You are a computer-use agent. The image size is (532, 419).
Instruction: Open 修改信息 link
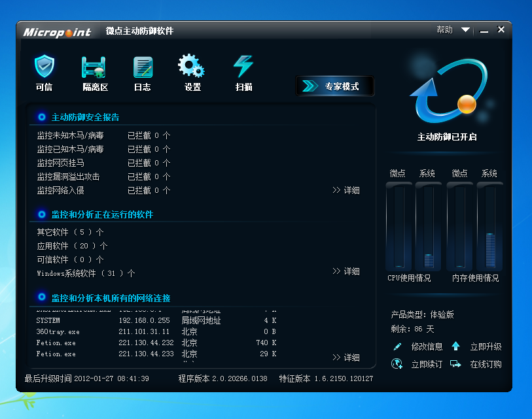(427, 346)
